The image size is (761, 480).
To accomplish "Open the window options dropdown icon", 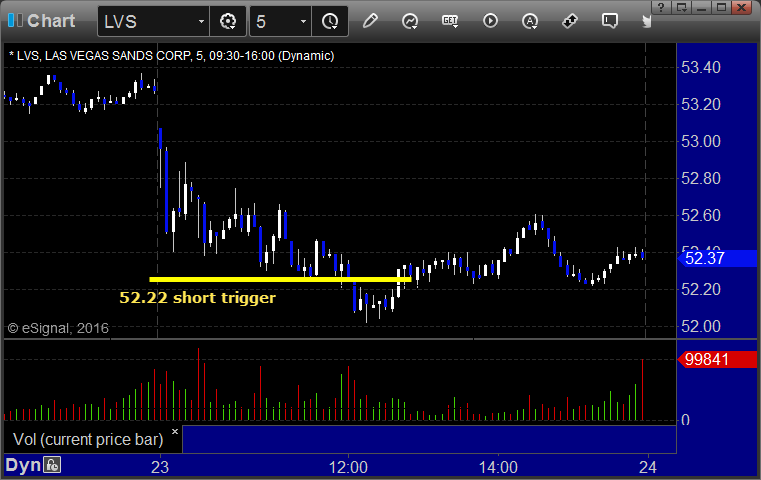I will [x=681, y=7].
